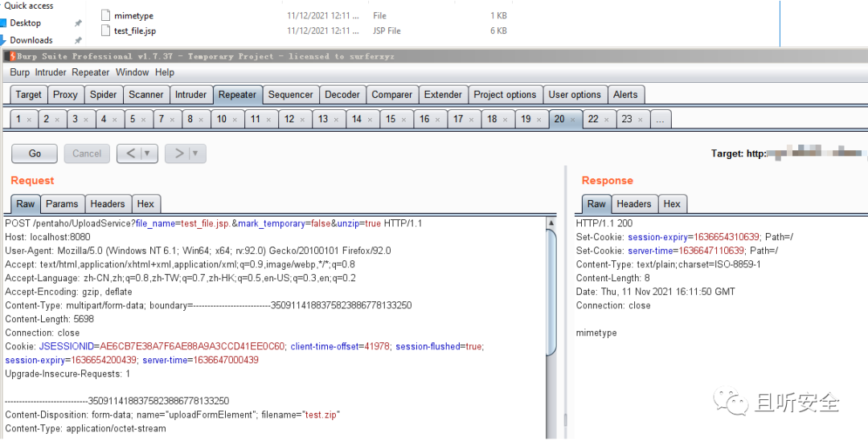The image size is (868, 441).
Task: Show more Repeater tabs via ellipsis tab
Action: [660, 119]
